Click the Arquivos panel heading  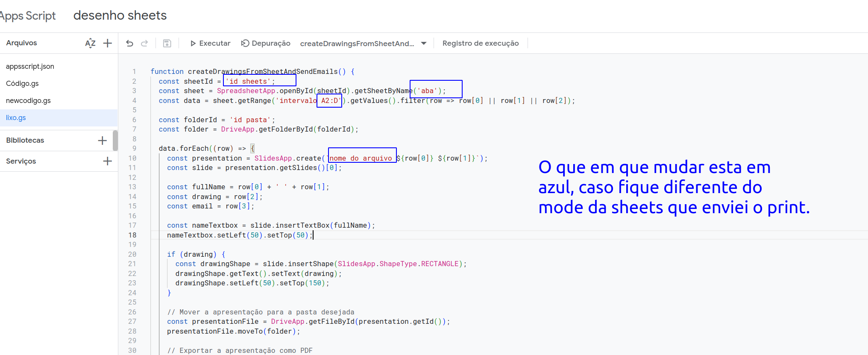21,43
